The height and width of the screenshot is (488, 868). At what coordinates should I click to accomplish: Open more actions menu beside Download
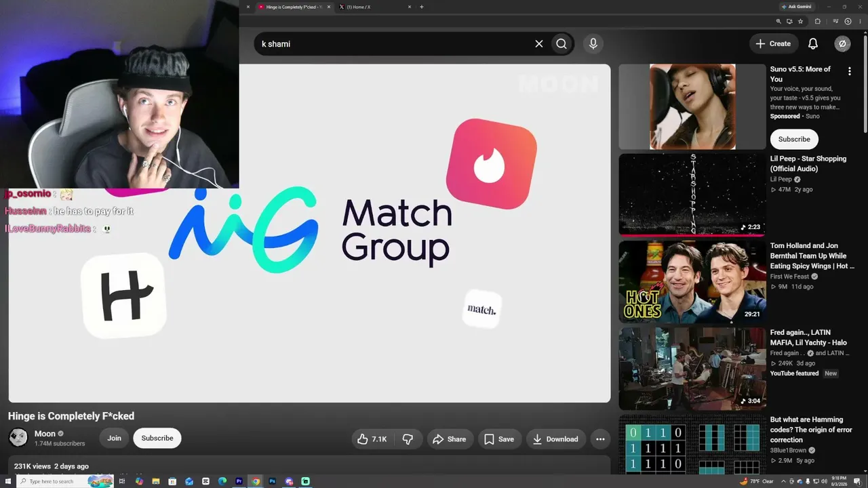point(600,439)
